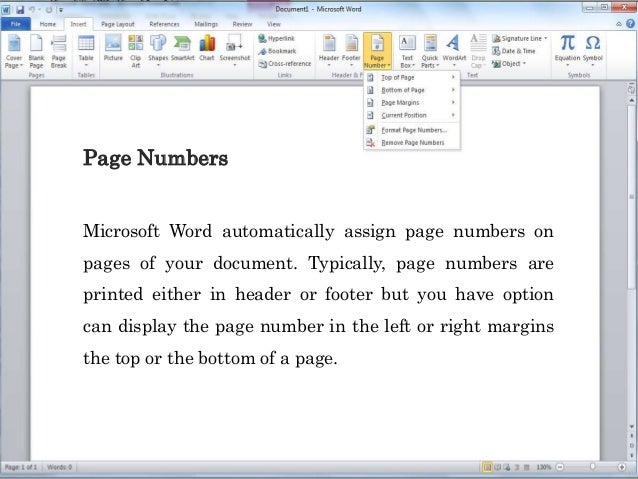The width and height of the screenshot is (638, 479).
Task: Insert a Blank Page
Action: (36, 52)
